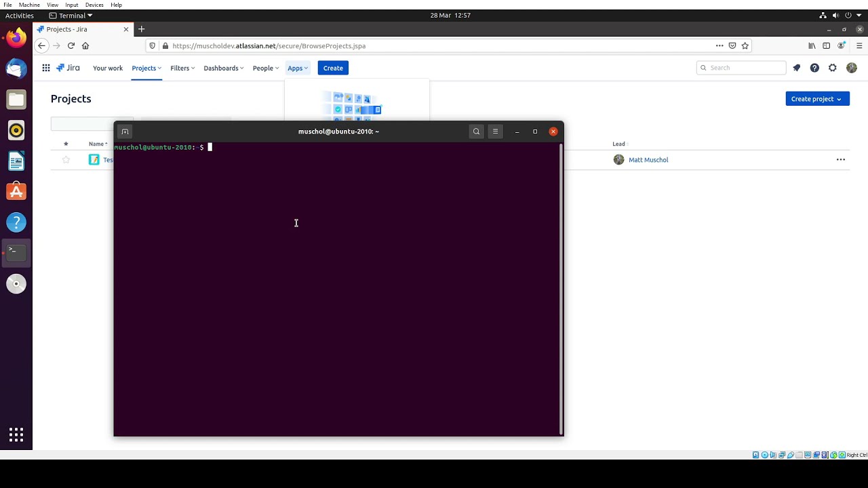Open VirtualBox File menu
This screenshot has height=488, width=868.
7,5
